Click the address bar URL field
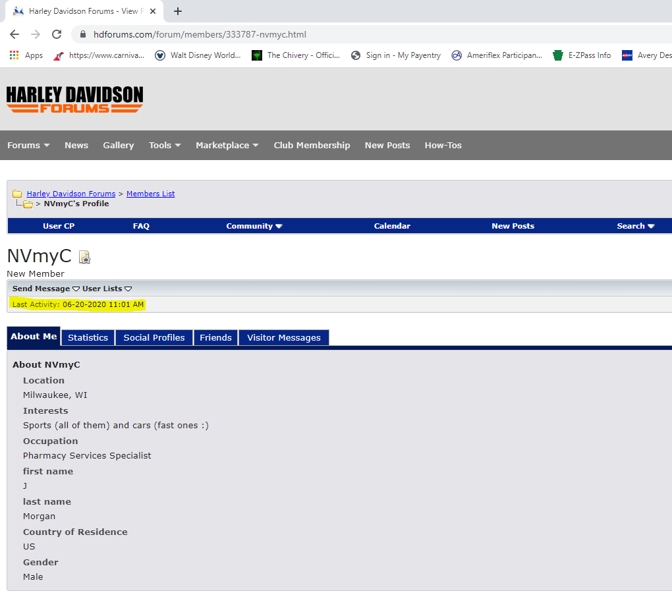Viewport: 672px width, 616px height. 329,34
